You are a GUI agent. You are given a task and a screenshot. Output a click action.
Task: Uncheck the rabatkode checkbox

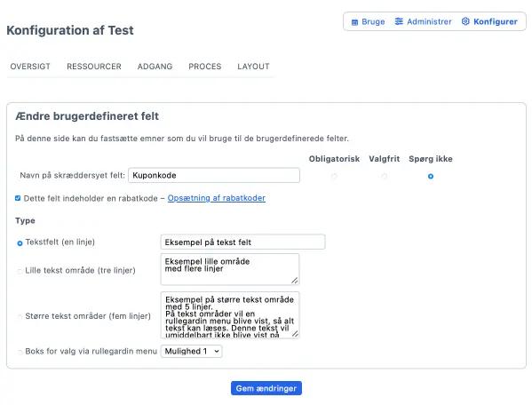click(18, 198)
